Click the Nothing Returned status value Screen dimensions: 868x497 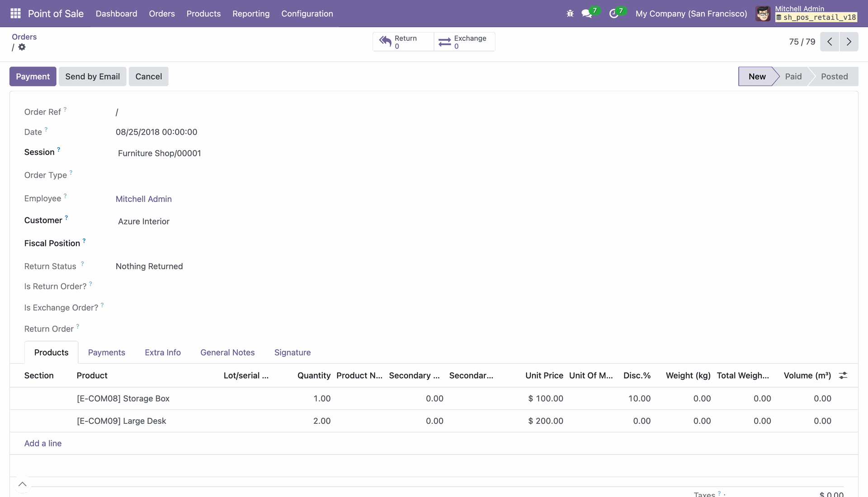coord(149,266)
